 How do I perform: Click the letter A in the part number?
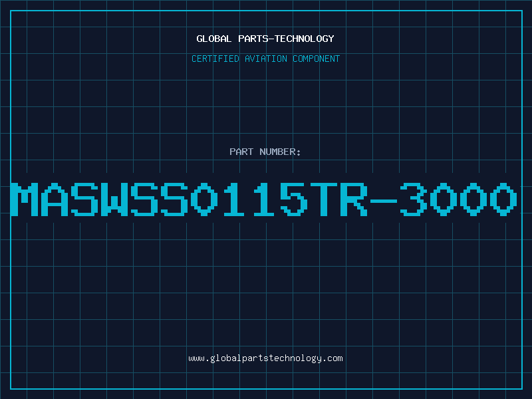click(x=55, y=199)
